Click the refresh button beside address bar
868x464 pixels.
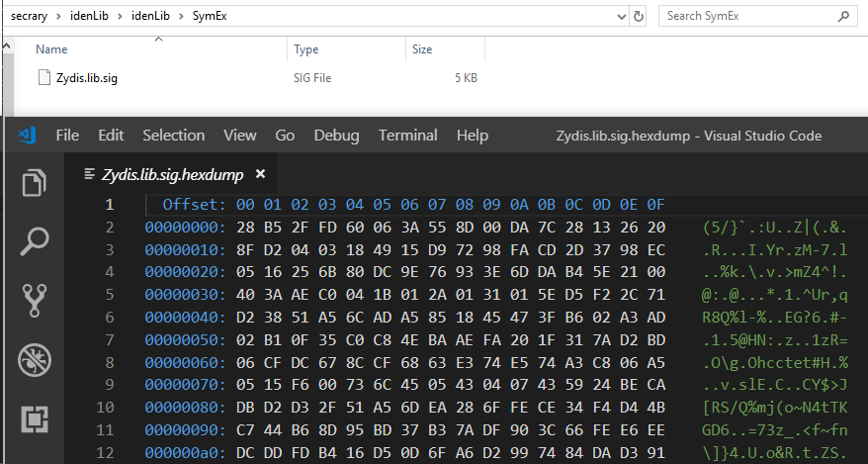click(x=639, y=16)
